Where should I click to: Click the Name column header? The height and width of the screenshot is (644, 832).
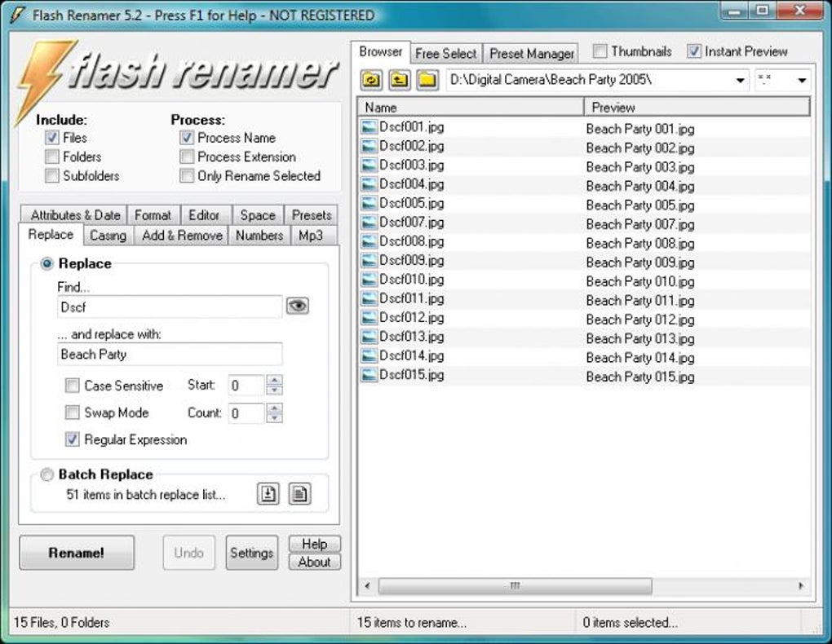tap(471, 107)
